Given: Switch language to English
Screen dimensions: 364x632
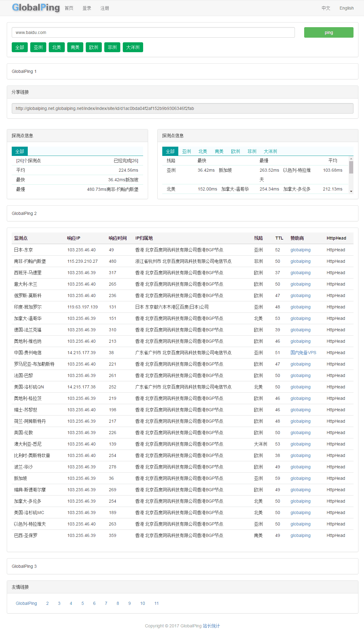Looking at the screenshot, I should click(347, 8).
